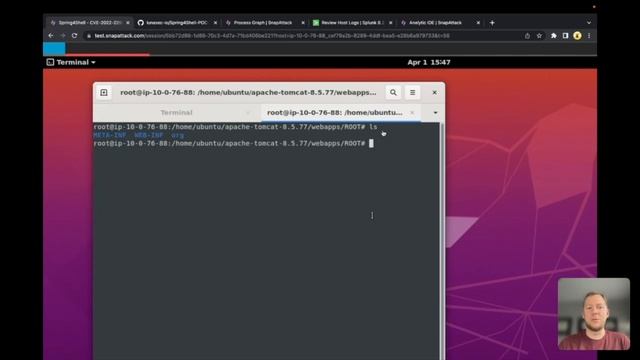
Task: Switch to the Process Graph SnapAttack tab
Action: tap(264, 23)
